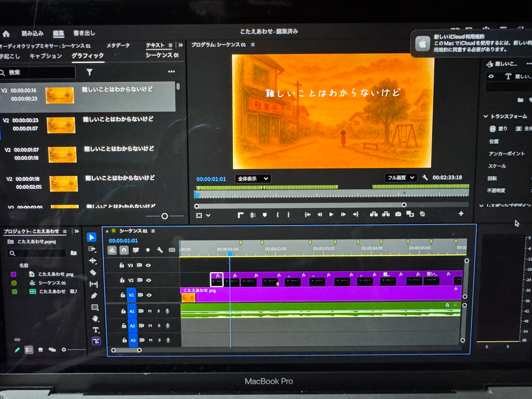Open キャプション tab in Text panel
Image resolution: width=532 pixels, height=399 pixels.
(x=46, y=56)
